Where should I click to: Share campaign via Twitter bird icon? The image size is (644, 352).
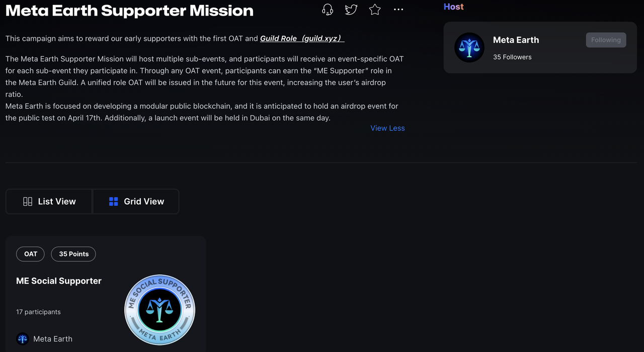[351, 10]
